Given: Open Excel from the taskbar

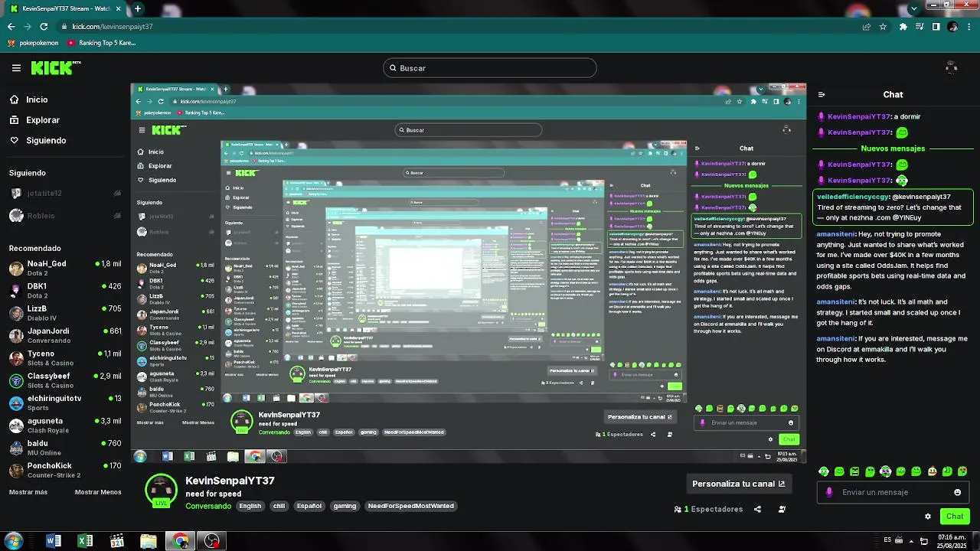Looking at the screenshot, I should coord(85,541).
